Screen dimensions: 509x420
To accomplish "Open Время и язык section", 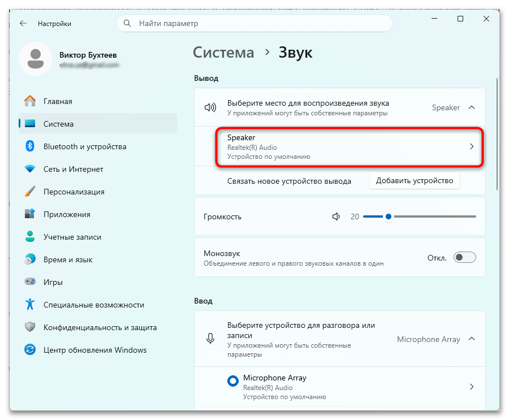I will [98, 259].
